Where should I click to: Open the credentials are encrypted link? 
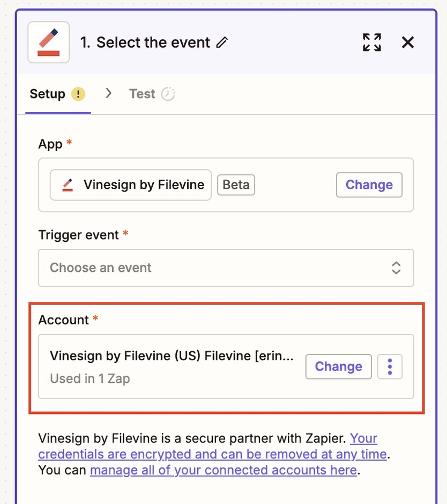(212, 446)
